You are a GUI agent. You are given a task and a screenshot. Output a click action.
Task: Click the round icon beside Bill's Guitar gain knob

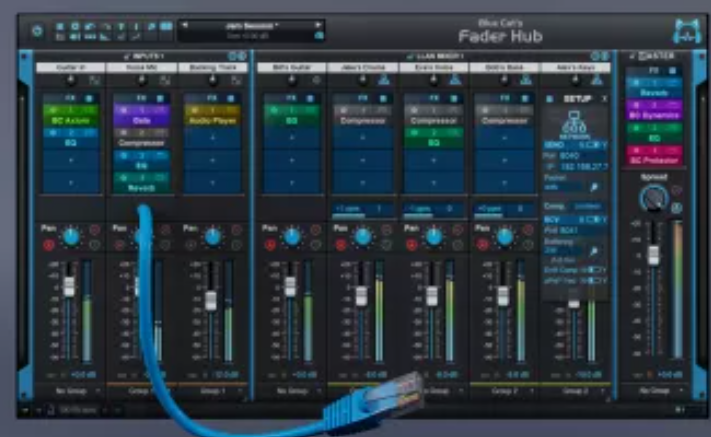pyautogui.click(x=317, y=80)
